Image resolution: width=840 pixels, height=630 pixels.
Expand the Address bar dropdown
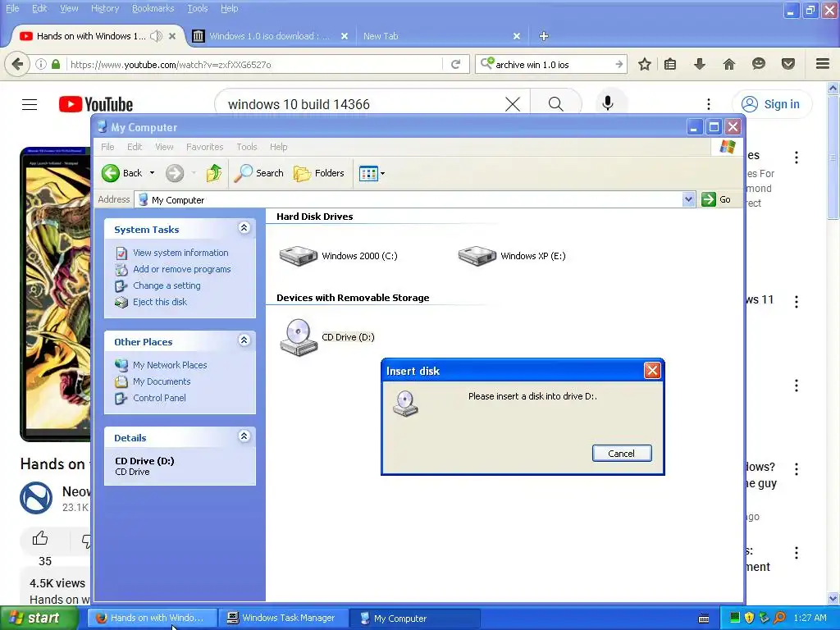688,200
